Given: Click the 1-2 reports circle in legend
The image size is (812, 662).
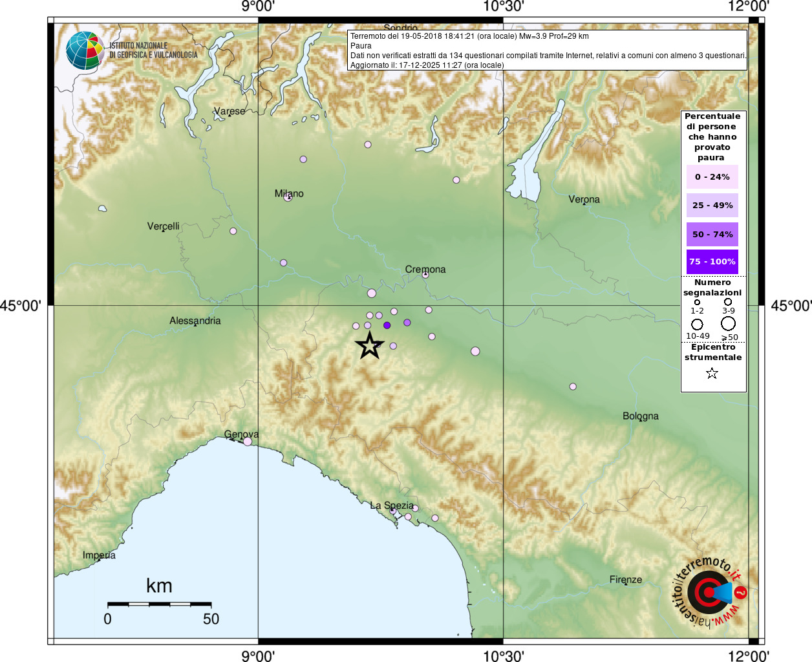Looking at the screenshot, I should coord(697,302).
